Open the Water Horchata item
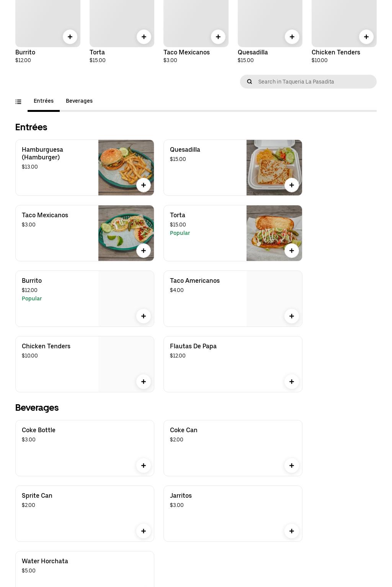 point(45,561)
